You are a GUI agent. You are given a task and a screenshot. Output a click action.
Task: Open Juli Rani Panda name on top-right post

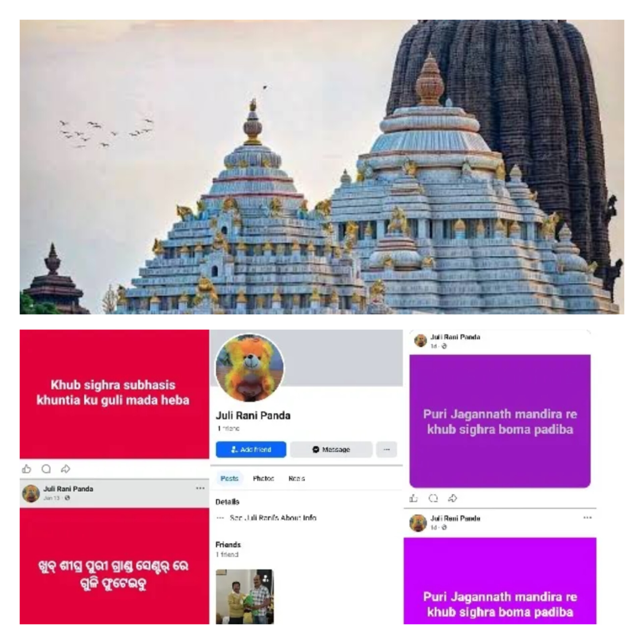pos(455,337)
